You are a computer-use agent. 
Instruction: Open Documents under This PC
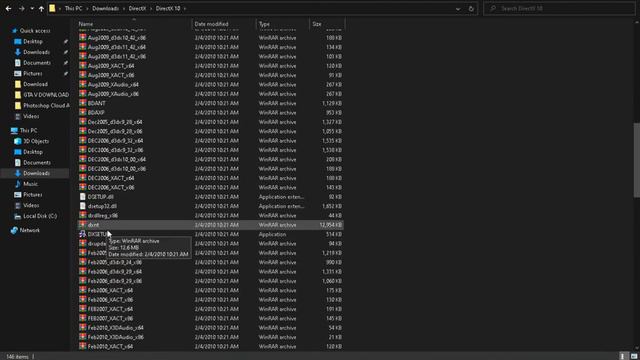coord(37,162)
